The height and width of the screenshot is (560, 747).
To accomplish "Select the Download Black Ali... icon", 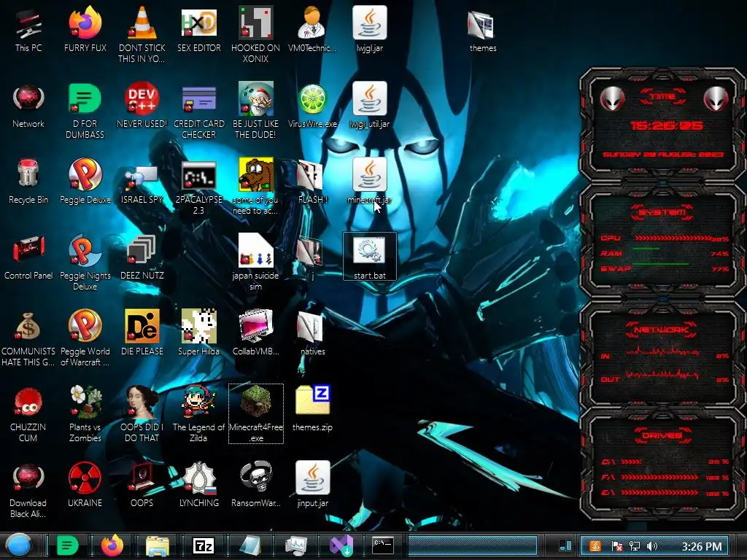I will coord(28,478).
